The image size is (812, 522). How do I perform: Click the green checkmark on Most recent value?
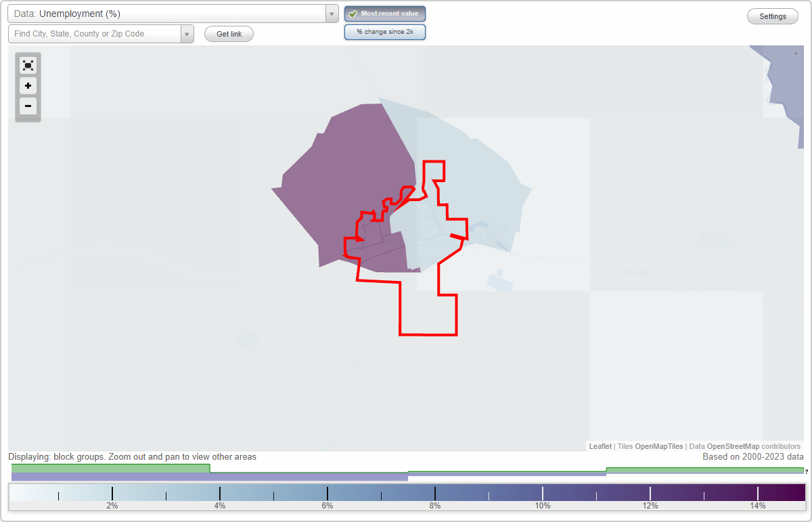(353, 14)
